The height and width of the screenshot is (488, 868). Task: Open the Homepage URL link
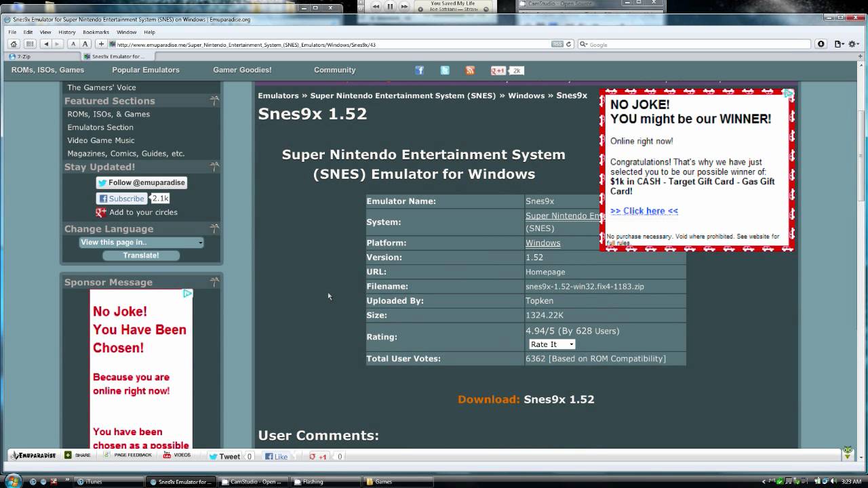click(x=545, y=272)
